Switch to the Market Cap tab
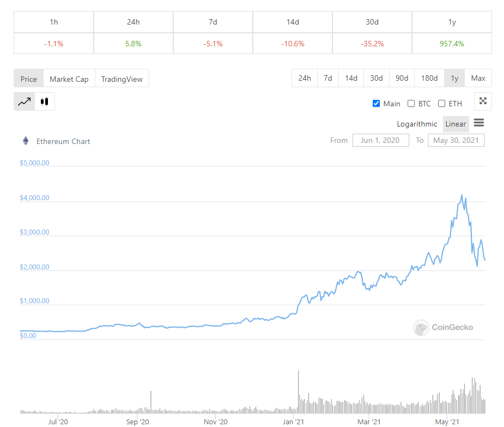504x427 pixels. tap(69, 79)
